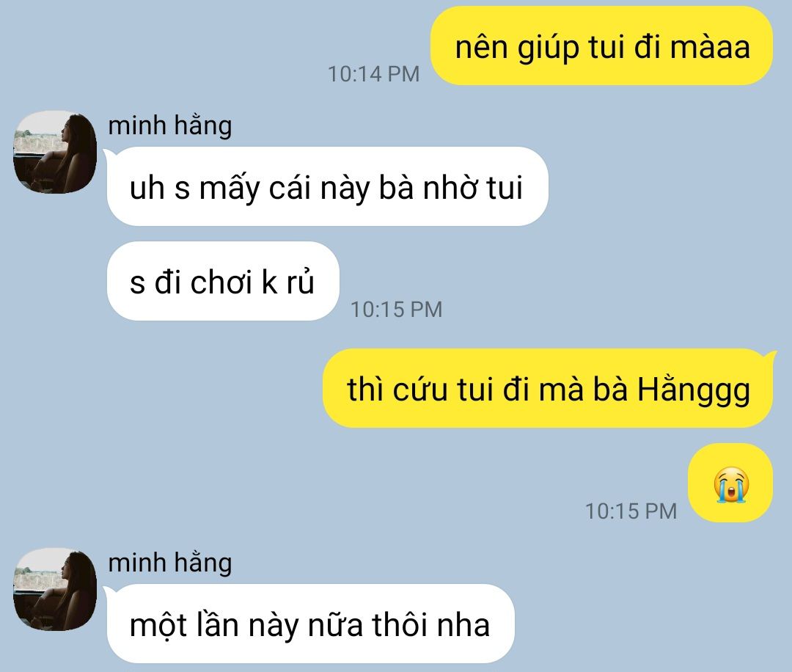Tap the word 'Hằnggg' in the yellow message
792x672 pixels.
pyautogui.click(x=694, y=390)
